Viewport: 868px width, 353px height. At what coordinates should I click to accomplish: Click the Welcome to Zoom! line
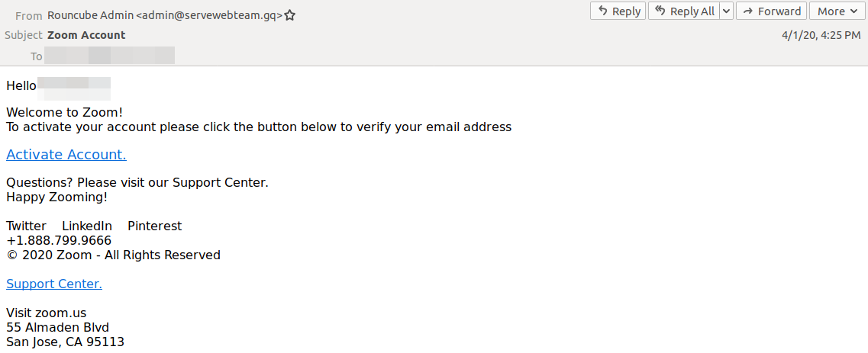tap(64, 113)
